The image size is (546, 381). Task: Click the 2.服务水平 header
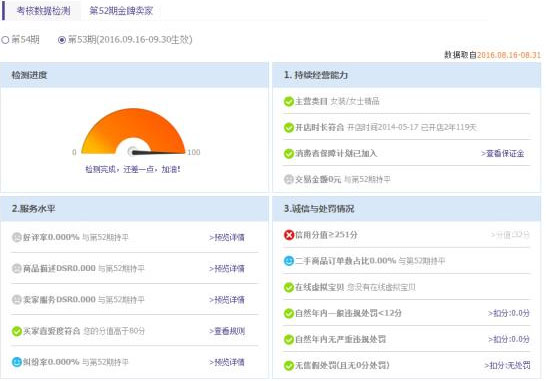[x=134, y=209]
